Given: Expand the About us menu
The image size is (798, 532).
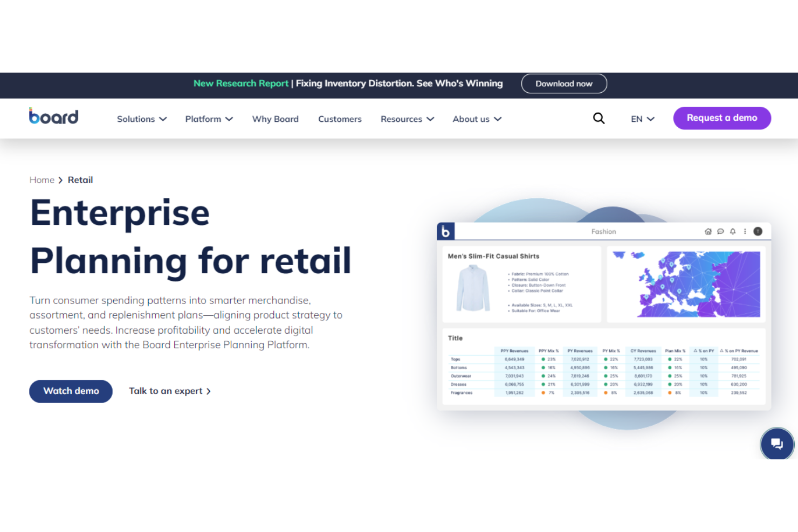Looking at the screenshot, I should click(477, 119).
